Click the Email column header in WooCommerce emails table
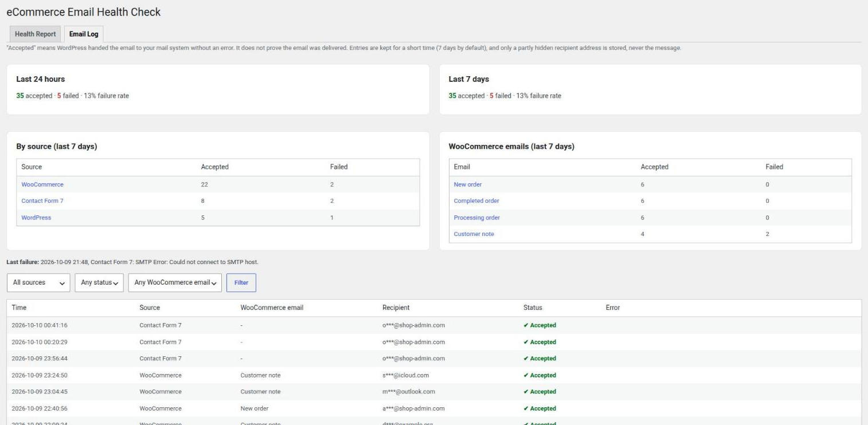The width and height of the screenshot is (868, 425). [462, 167]
